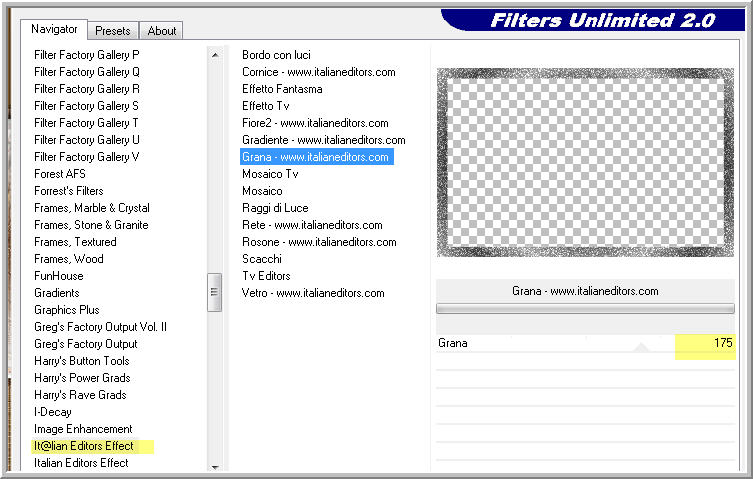Choose the Fiore2 italianeditors filter
The width and height of the screenshot is (753, 479).
315,123
